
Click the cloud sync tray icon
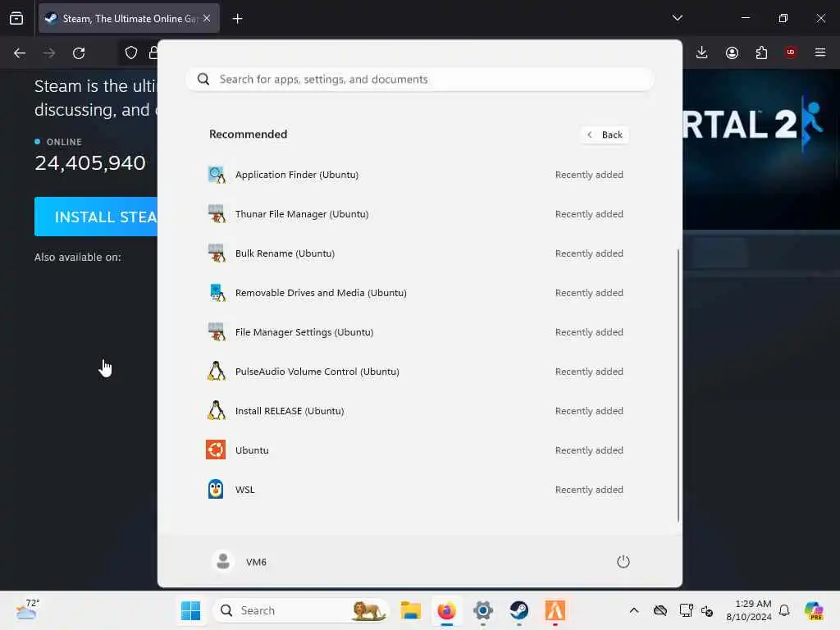pyautogui.click(x=660, y=610)
